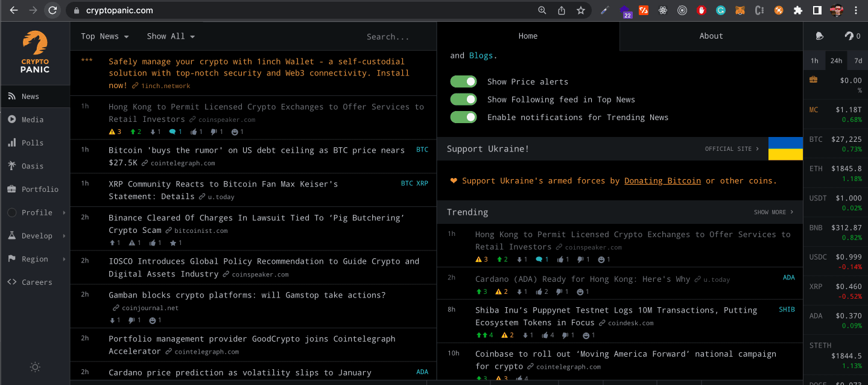Screen dimensions: 868x385
Task: Turn off Show Following feed in Top News
Action: [x=463, y=99]
